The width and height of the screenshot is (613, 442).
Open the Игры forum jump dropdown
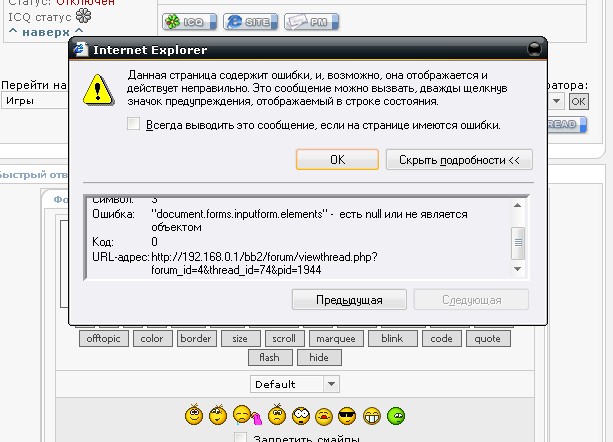click(x=35, y=101)
